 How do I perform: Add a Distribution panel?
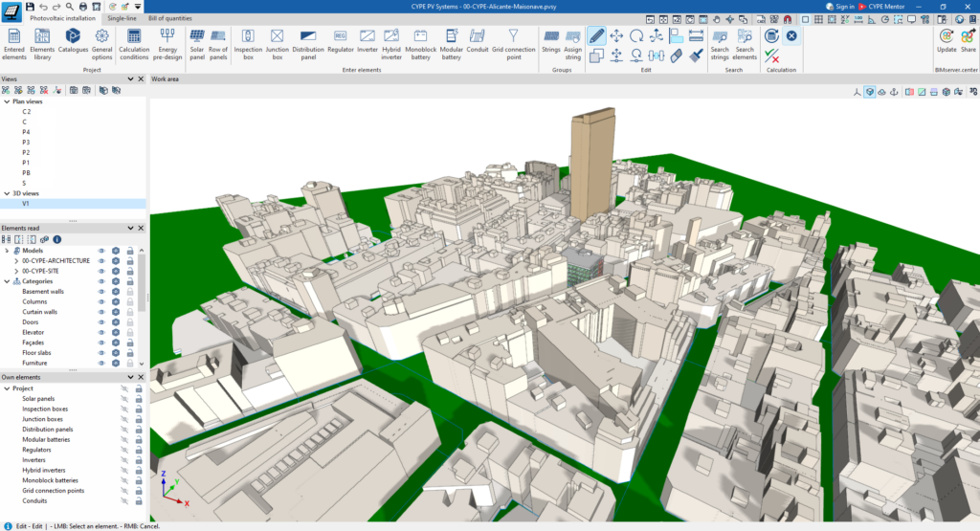pos(308,44)
